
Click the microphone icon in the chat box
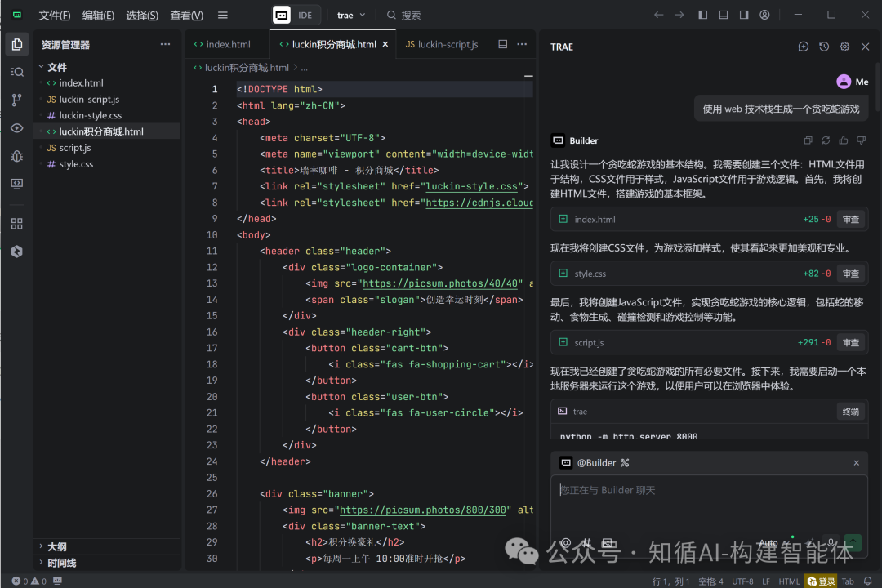pos(830,541)
